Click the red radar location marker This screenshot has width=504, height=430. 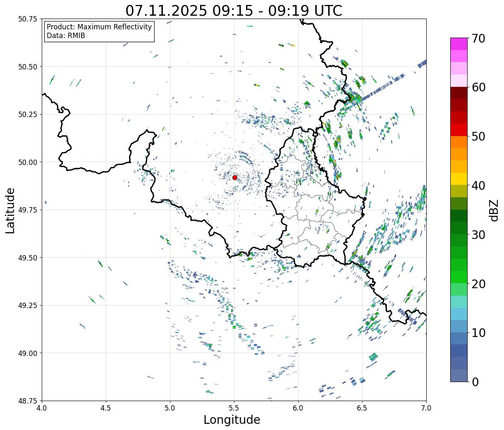[x=234, y=177]
